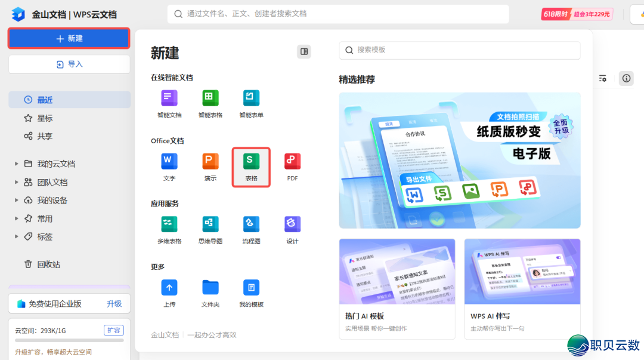Create a new 智能表单 smart form

(252, 104)
